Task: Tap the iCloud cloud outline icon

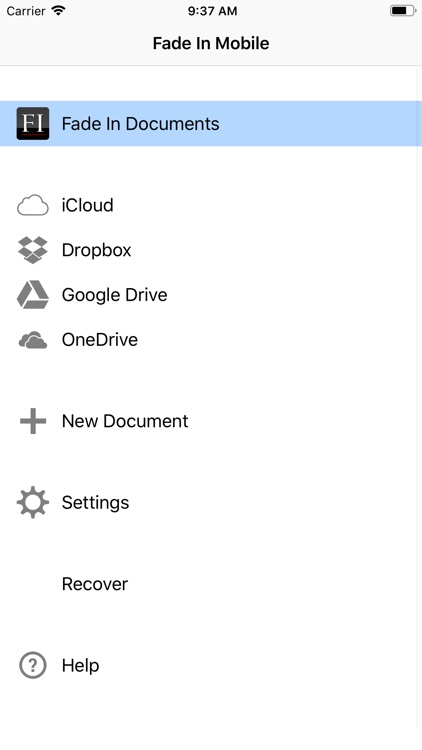Action: coord(33,205)
